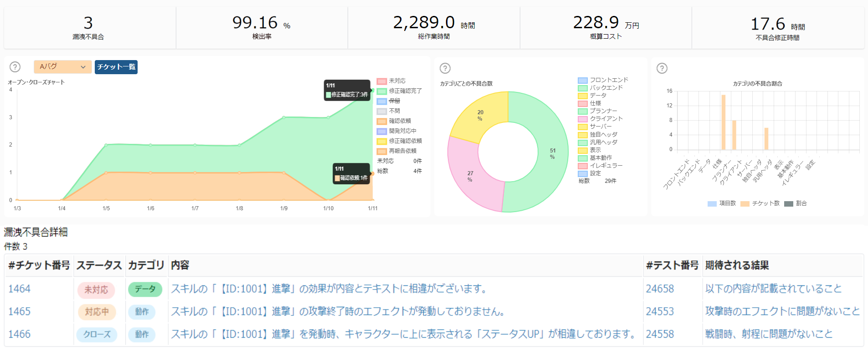
Task: Sort by #チケット番号 column header
Action: click(x=39, y=265)
